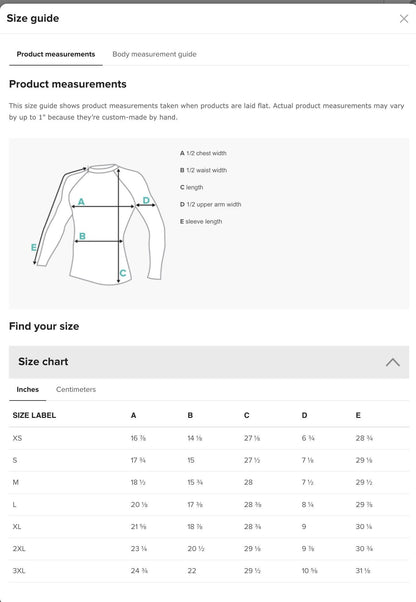Click the rash guard measurement diagram
The width and height of the screenshot is (416, 602).
tap(100, 225)
